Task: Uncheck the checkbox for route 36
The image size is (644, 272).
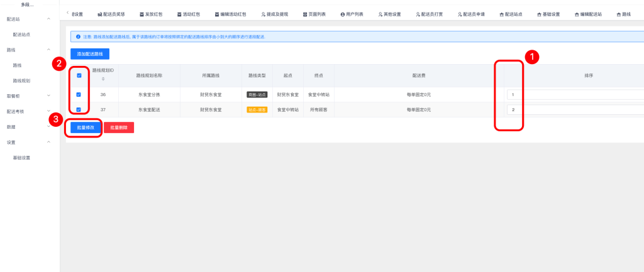Action: coord(79,95)
